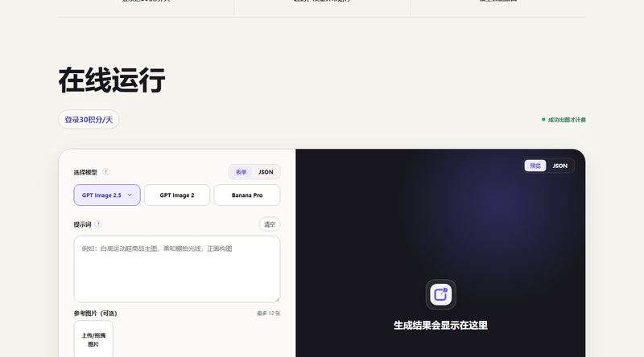The image size is (644, 357).
Task: Toggle the result panel to JSON view
Action: click(x=559, y=166)
